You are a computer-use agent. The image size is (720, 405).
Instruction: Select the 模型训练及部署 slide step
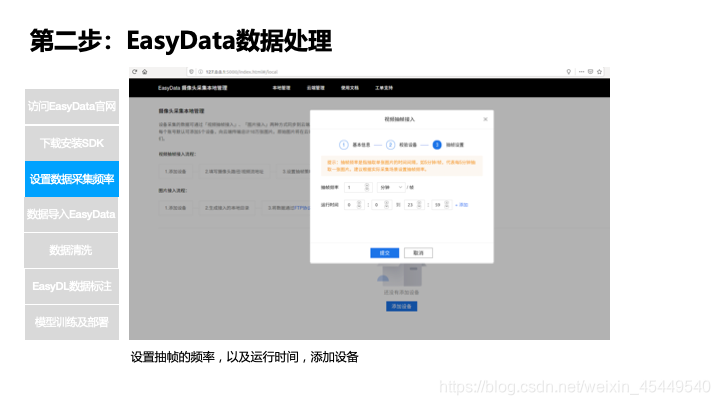[x=72, y=322]
